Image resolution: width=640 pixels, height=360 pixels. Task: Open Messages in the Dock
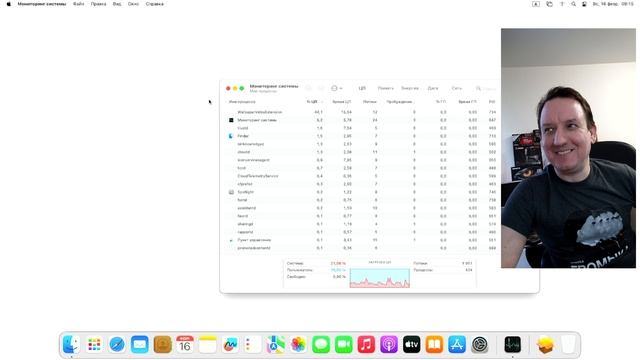[x=321, y=345]
